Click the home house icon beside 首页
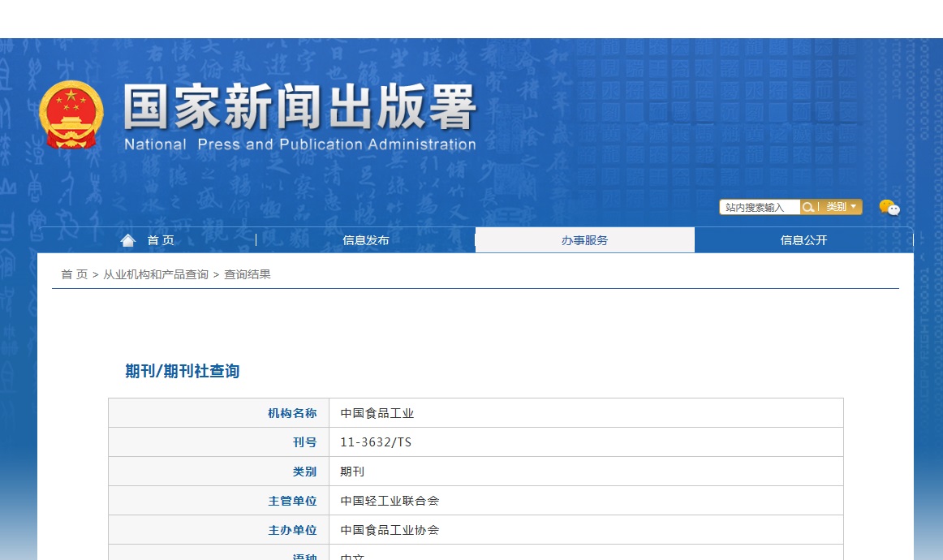The image size is (943, 560). coord(127,239)
